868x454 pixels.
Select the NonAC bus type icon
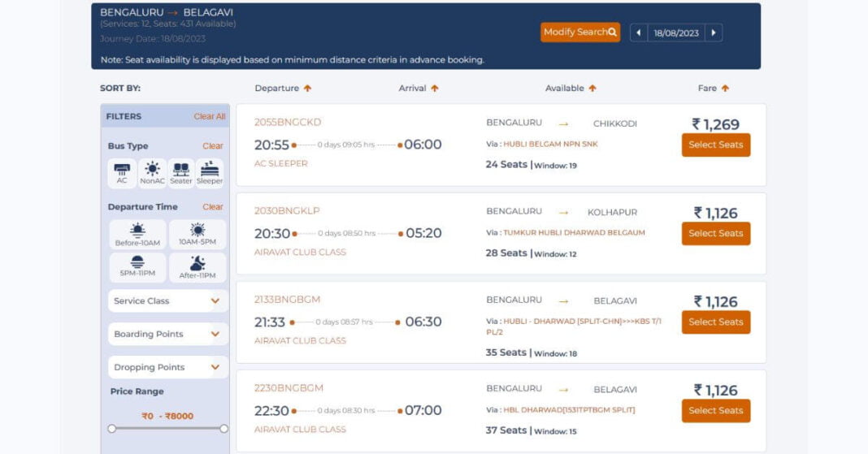click(152, 172)
